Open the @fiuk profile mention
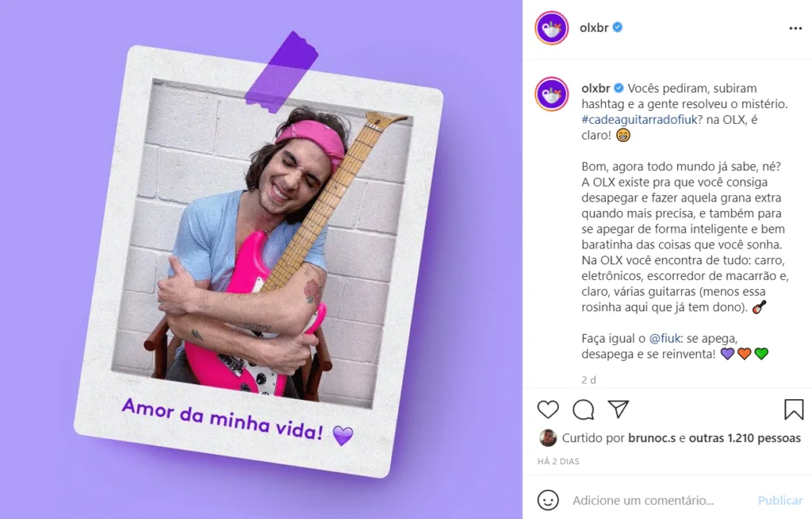Viewport: 812px width, 519px height. pyautogui.click(x=665, y=339)
